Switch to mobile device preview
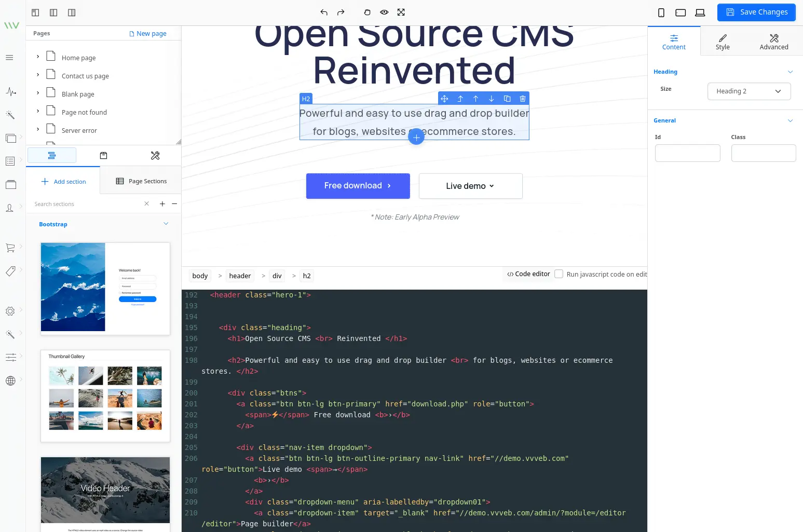Image resolution: width=803 pixels, height=532 pixels. click(661, 12)
